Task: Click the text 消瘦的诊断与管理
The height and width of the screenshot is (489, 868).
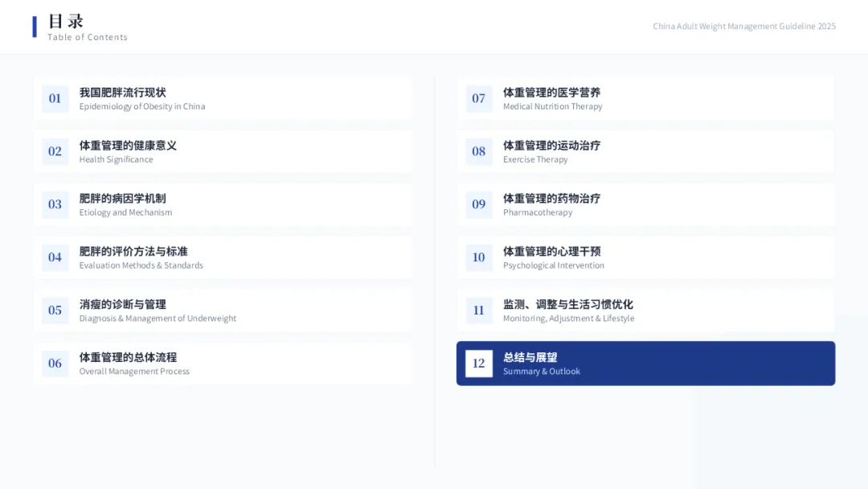Action: point(122,305)
